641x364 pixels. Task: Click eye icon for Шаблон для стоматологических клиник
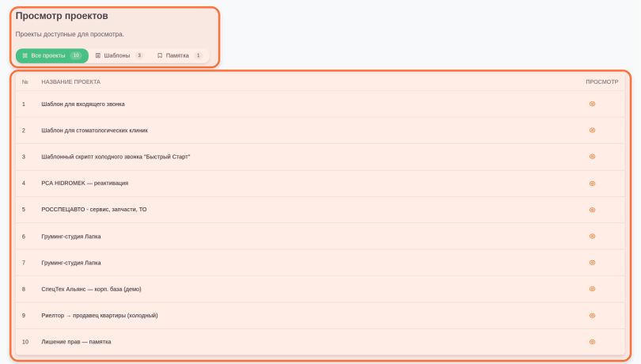(x=592, y=130)
